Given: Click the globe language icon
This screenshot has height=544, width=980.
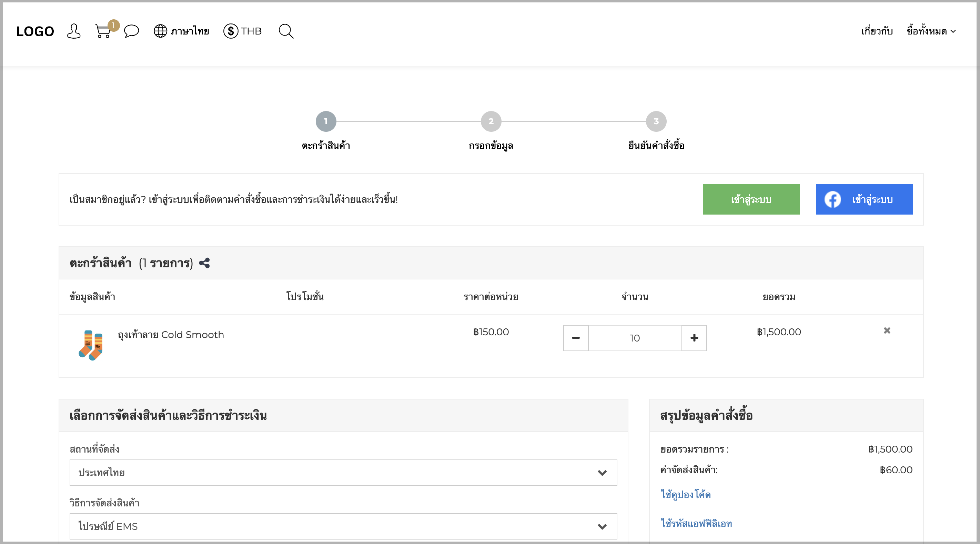Looking at the screenshot, I should pos(160,31).
